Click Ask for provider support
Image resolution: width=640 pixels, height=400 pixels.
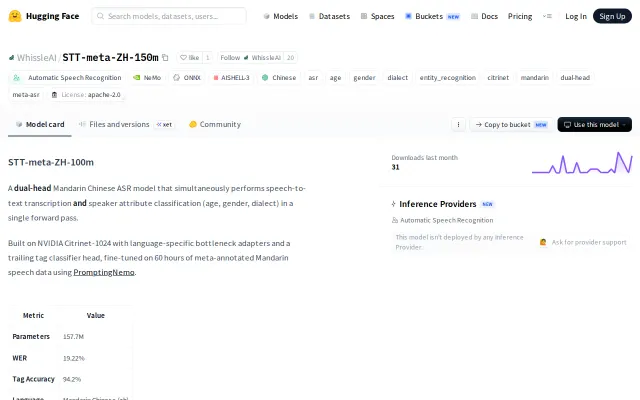point(583,242)
